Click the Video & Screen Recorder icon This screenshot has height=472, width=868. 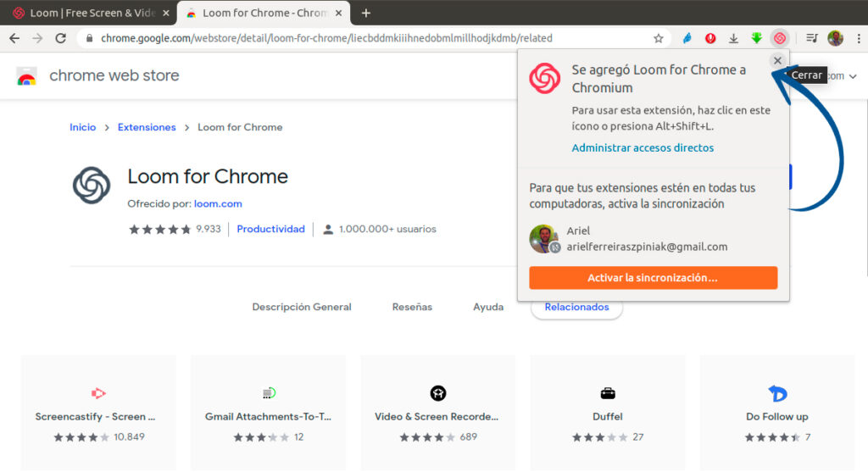[438, 393]
